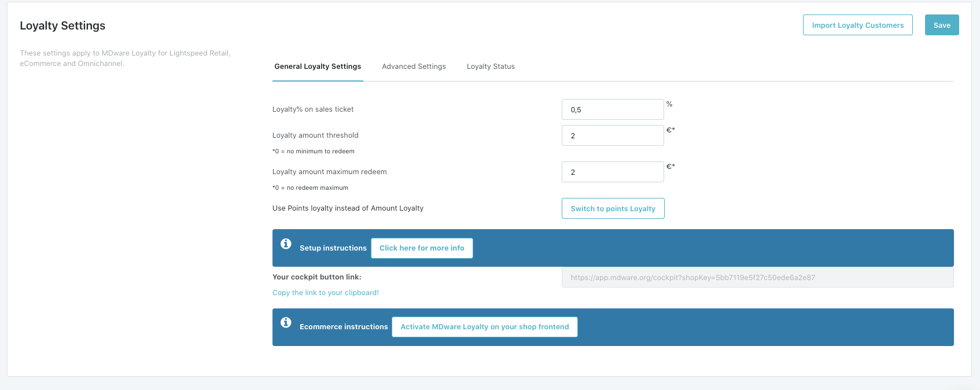
Task: Click the 'Your cockpit button link:' label
Action: tap(317, 277)
